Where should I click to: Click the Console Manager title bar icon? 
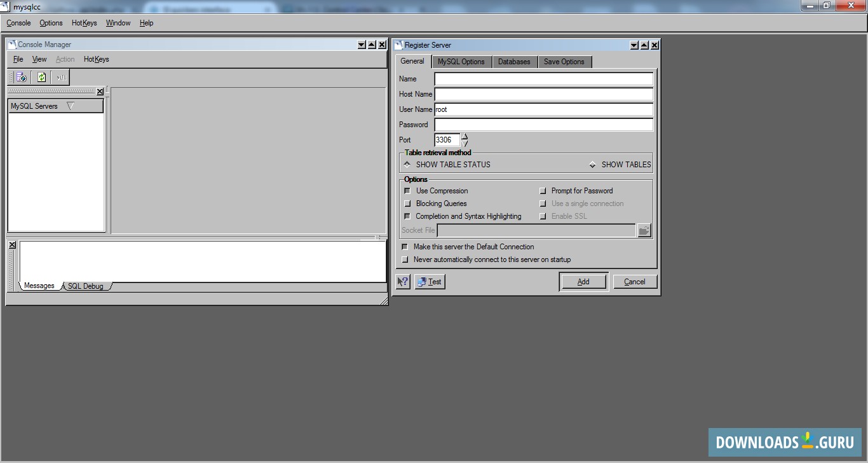[x=12, y=45]
